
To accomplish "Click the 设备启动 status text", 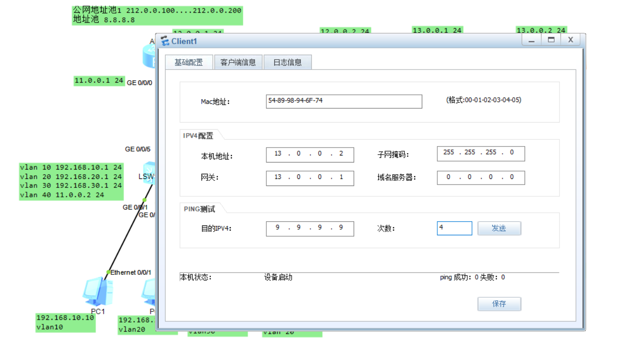I will 278,278.
